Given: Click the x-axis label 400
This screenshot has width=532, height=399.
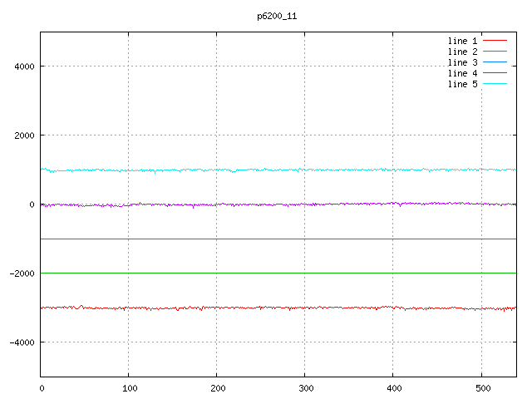Looking at the screenshot, I should 394,388.
